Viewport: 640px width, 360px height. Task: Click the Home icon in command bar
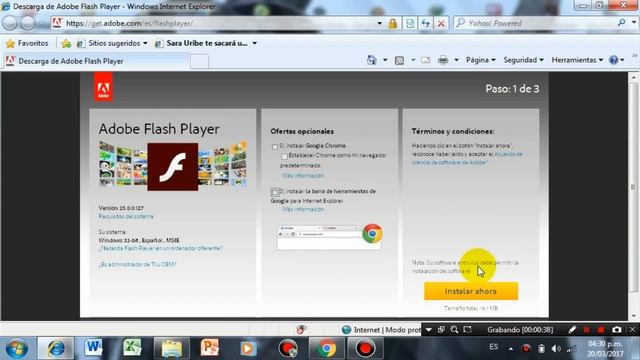click(x=371, y=60)
